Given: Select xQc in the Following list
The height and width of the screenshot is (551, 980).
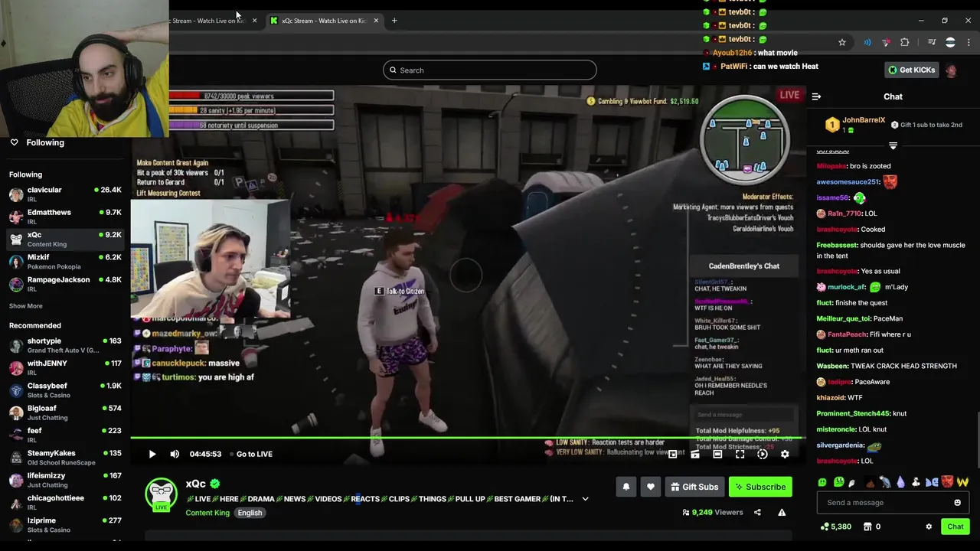Looking at the screenshot, I should (x=65, y=239).
